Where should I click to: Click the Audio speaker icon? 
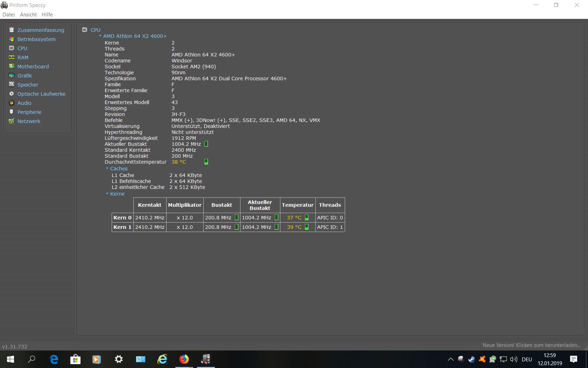tap(12, 103)
